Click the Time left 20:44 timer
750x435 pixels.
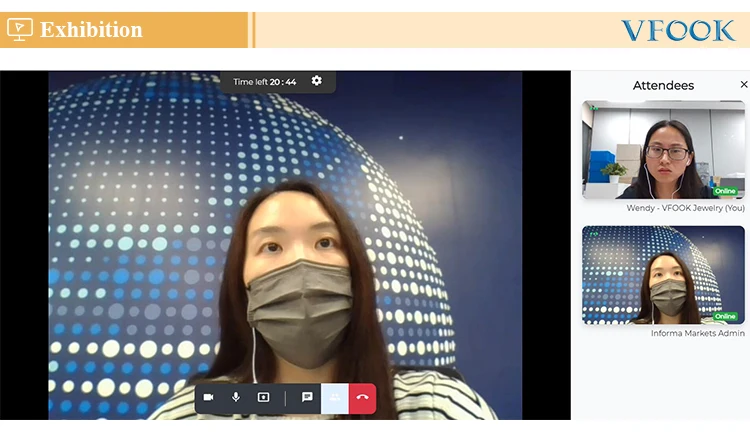coord(265,82)
